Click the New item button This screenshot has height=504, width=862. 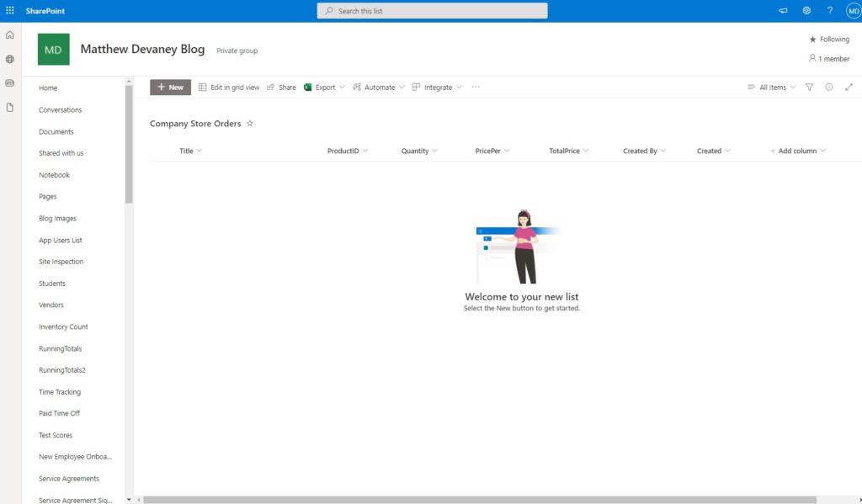tap(170, 87)
